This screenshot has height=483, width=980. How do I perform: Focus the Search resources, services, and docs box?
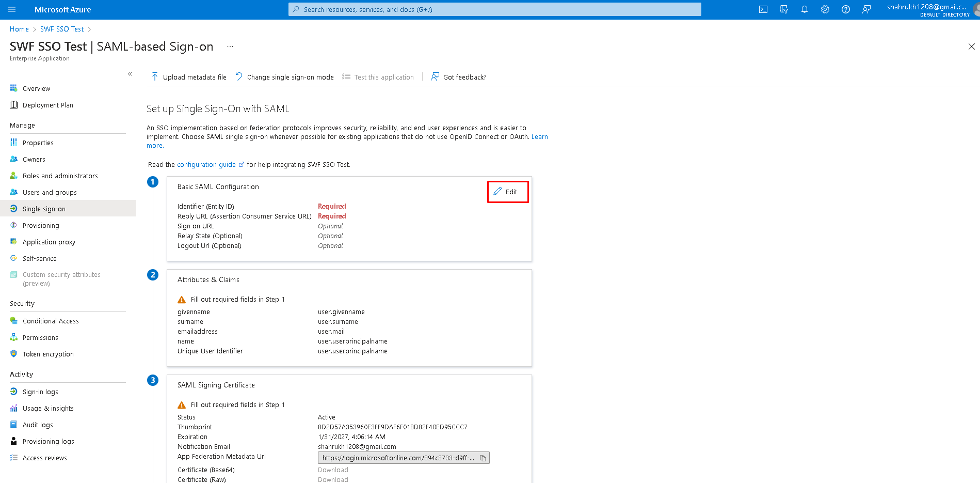495,9
